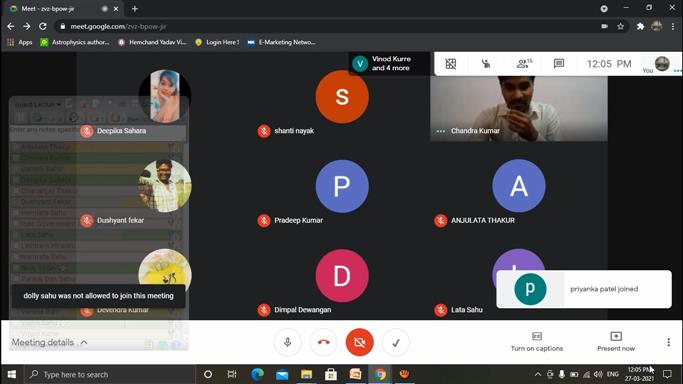Open grid view layout icon
The image size is (683, 384).
450,64
